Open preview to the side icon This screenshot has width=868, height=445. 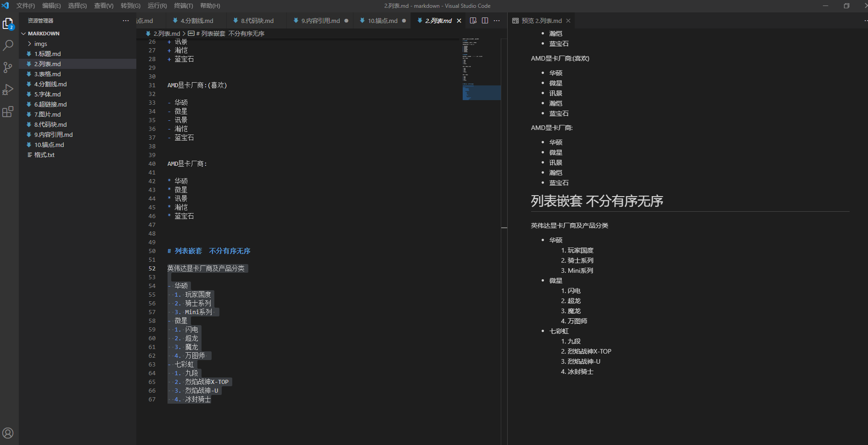pyautogui.click(x=473, y=21)
